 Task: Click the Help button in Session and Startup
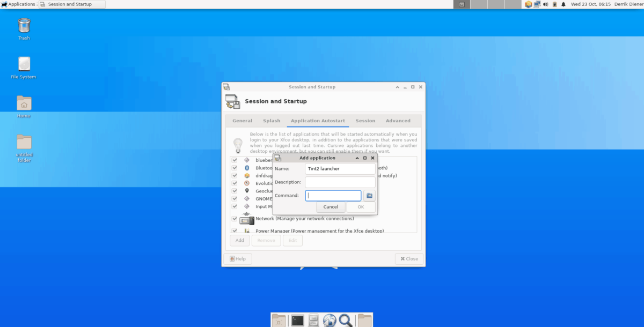(238, 258)
